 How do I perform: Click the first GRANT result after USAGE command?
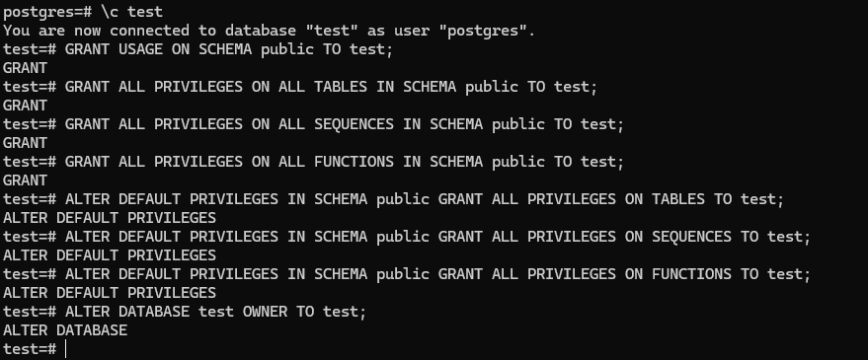tap(26, 68)
